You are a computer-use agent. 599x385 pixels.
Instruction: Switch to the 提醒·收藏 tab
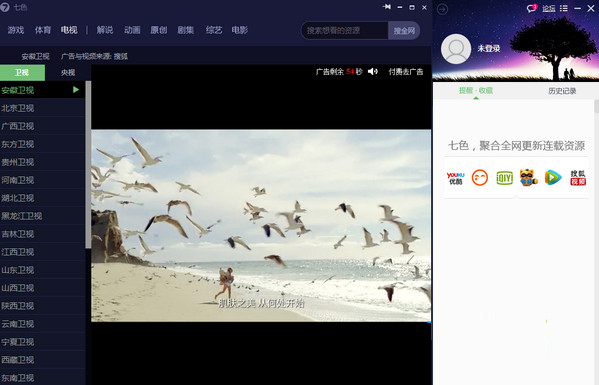click(476, 91)
